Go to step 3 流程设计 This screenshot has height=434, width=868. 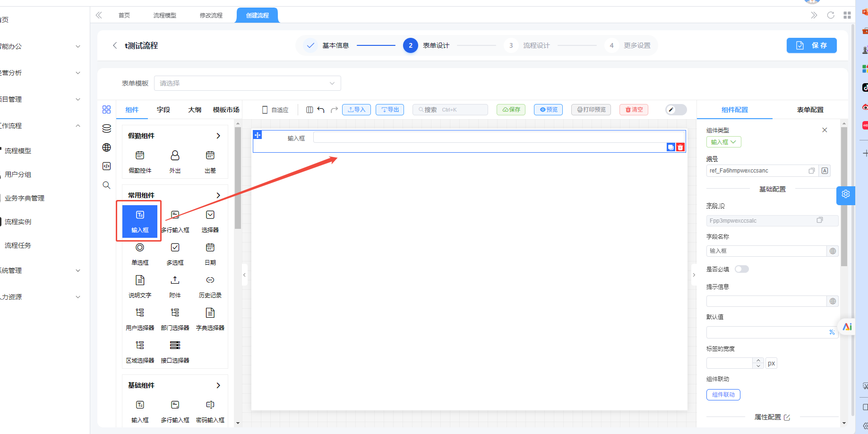tap(526, 45)
